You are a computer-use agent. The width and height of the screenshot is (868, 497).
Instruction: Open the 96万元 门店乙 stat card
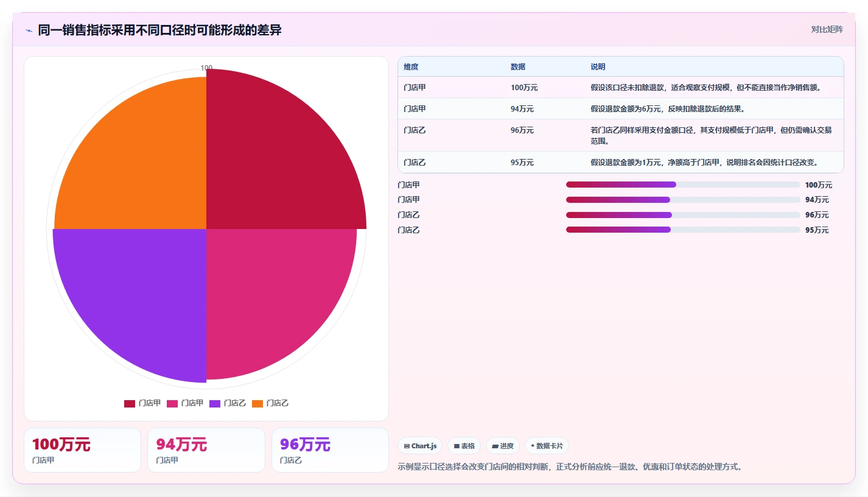point(330,450)
